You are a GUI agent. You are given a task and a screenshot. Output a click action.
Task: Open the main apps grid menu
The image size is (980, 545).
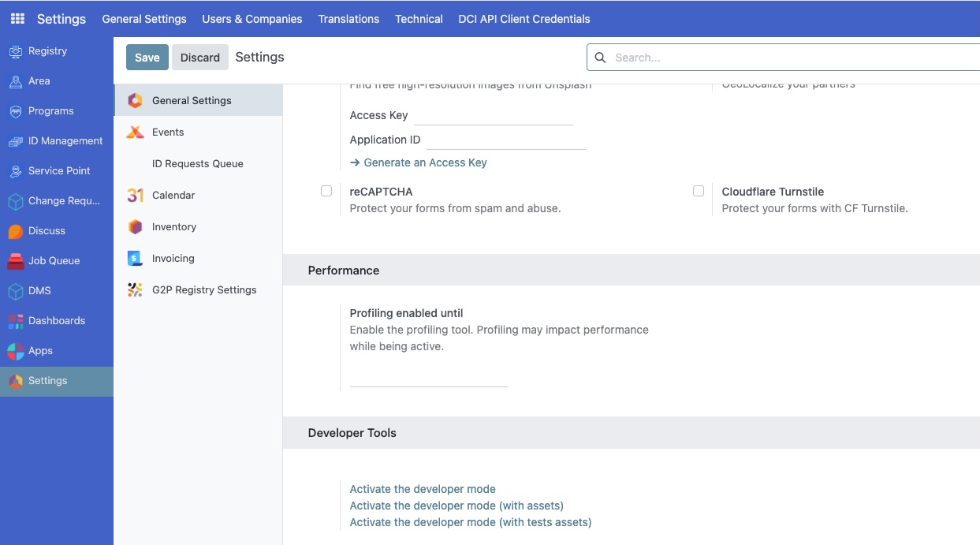16,18
